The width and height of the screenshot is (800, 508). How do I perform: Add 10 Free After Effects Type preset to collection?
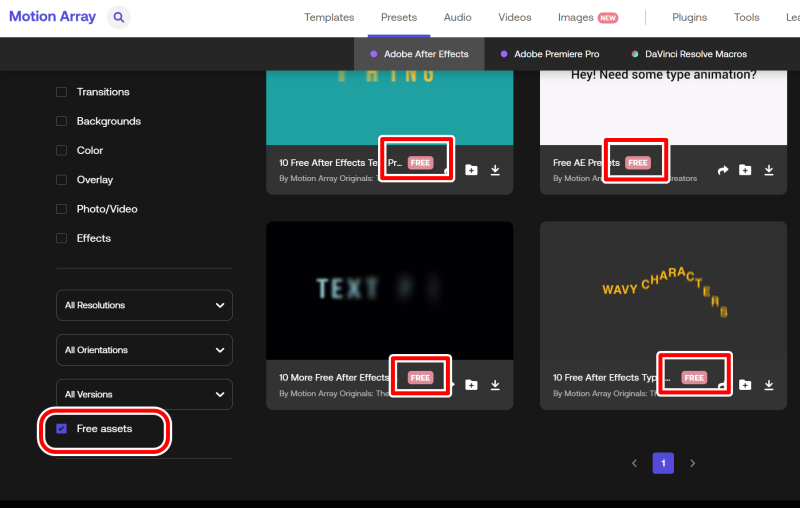click(x=745, y=385)
